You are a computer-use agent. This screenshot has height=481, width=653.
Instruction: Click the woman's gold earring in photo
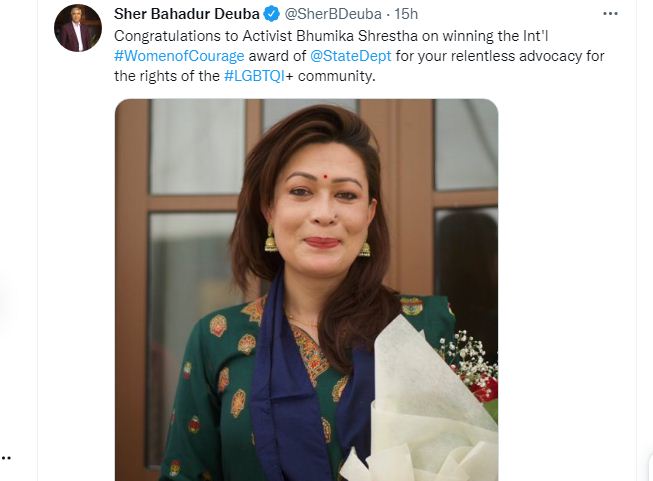[x=271, y=240]
